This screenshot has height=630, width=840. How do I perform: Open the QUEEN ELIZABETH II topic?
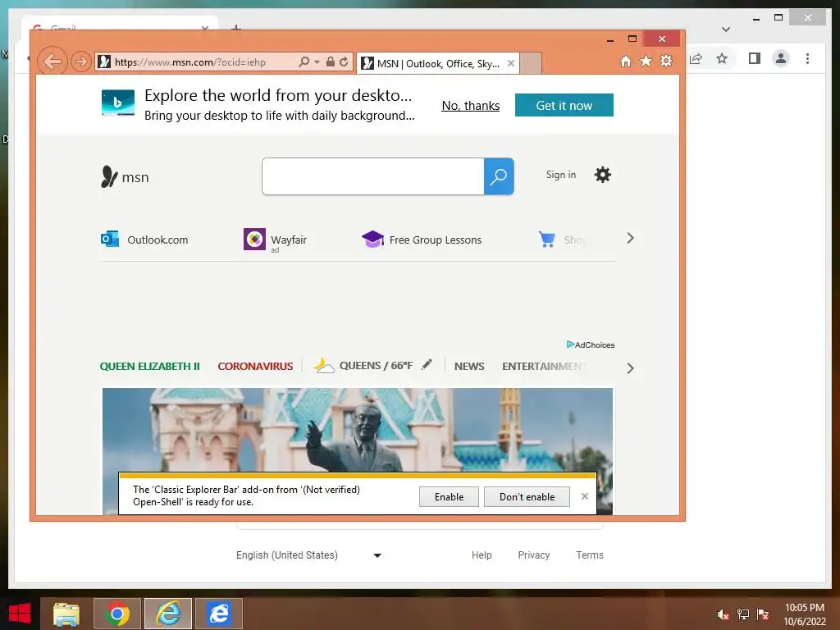point(149,367)
